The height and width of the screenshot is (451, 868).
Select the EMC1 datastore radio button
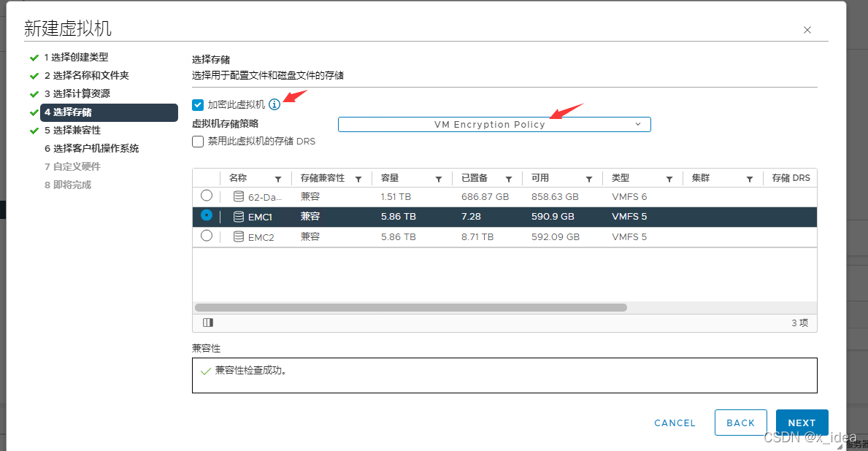207,215
